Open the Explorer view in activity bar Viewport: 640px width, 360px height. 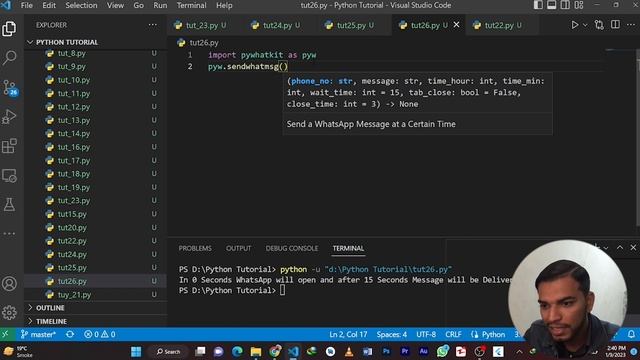[x=9, y=29]
